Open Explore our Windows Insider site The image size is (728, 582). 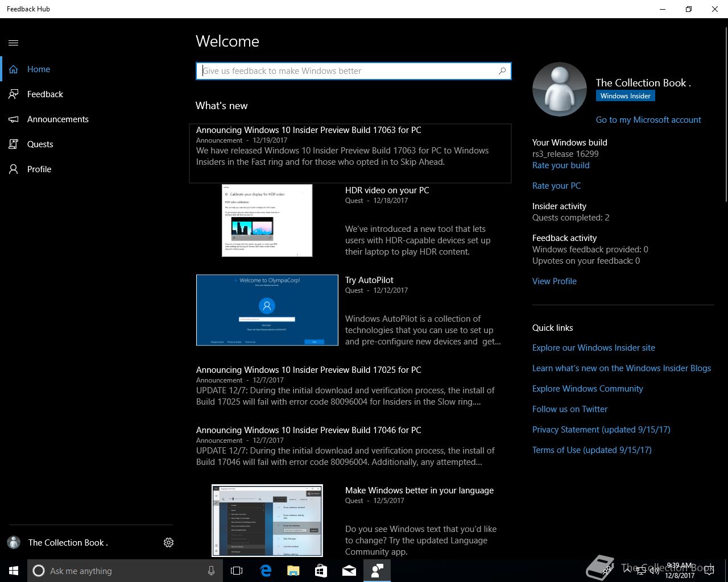[x=594, y=348]
